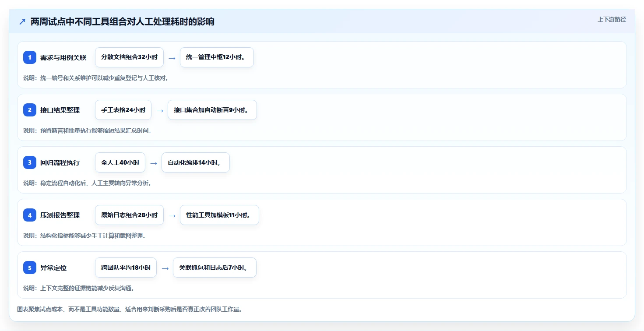
Task: Click the step 2 number badge
Action: pyautogui.click(x=30, y=110)
